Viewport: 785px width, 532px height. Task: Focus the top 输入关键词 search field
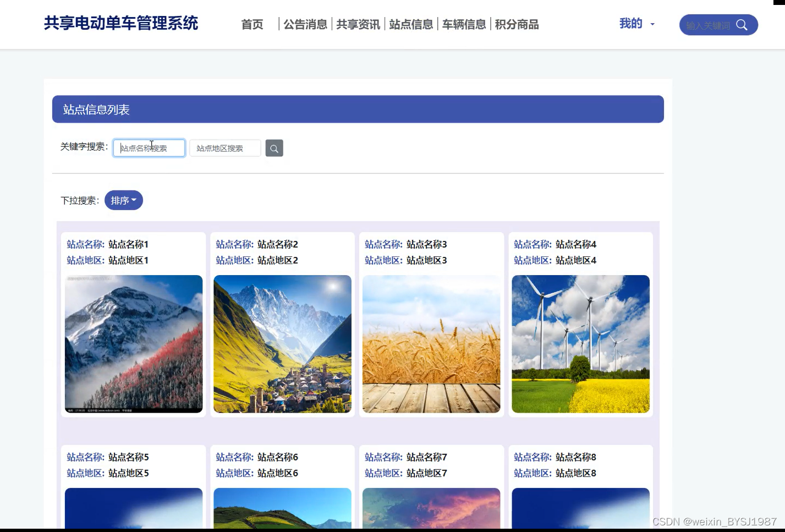click(708, 25)
